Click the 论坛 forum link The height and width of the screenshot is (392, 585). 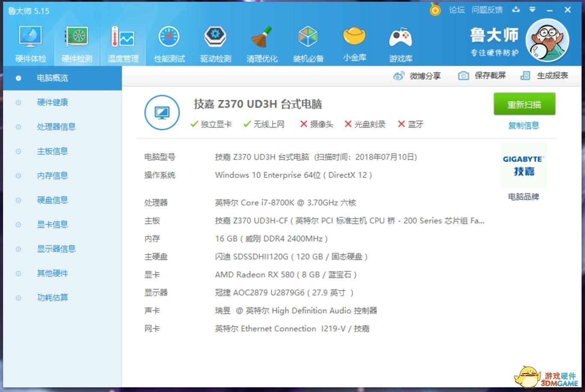point(457,10)
